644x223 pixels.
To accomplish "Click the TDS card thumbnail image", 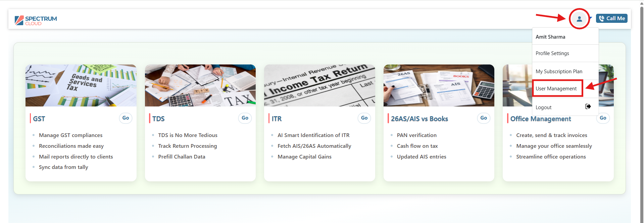I will [x=200, y=85].
